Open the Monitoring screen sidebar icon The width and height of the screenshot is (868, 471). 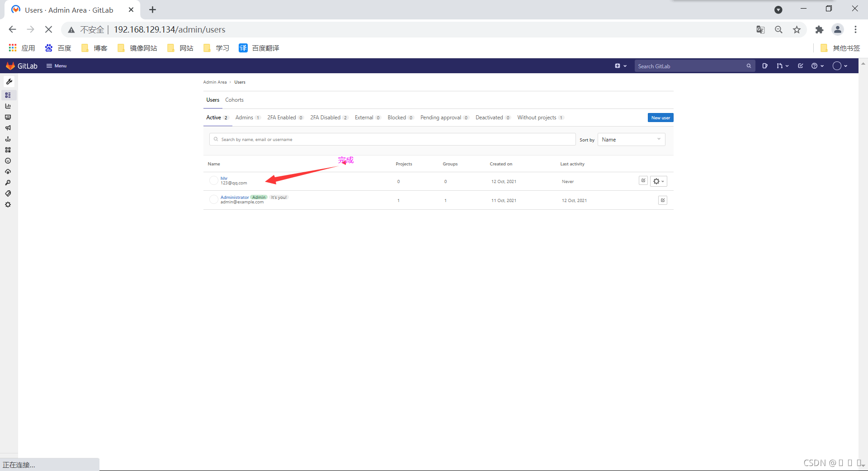tap(8, 117)
